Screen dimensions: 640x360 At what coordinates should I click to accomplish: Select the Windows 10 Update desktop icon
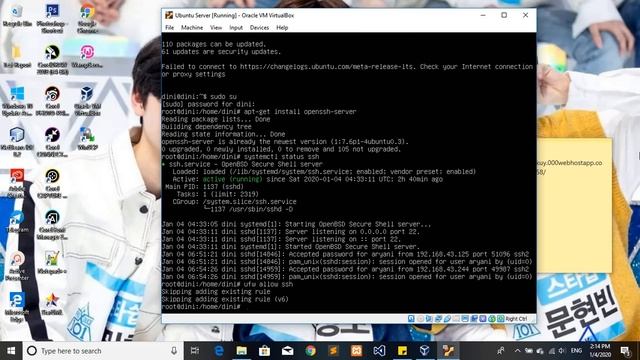[17, 101]
